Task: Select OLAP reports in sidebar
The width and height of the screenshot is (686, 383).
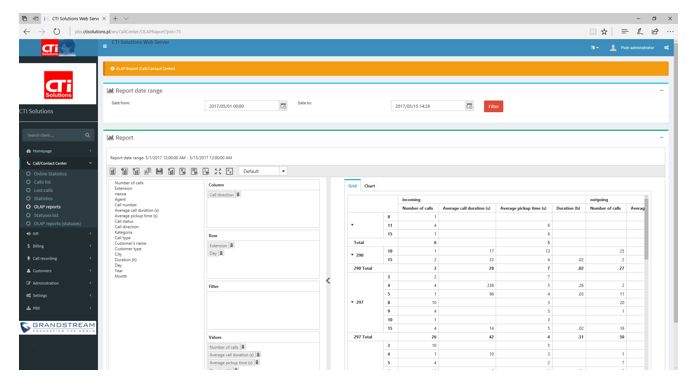Action: tap(47, 207)
